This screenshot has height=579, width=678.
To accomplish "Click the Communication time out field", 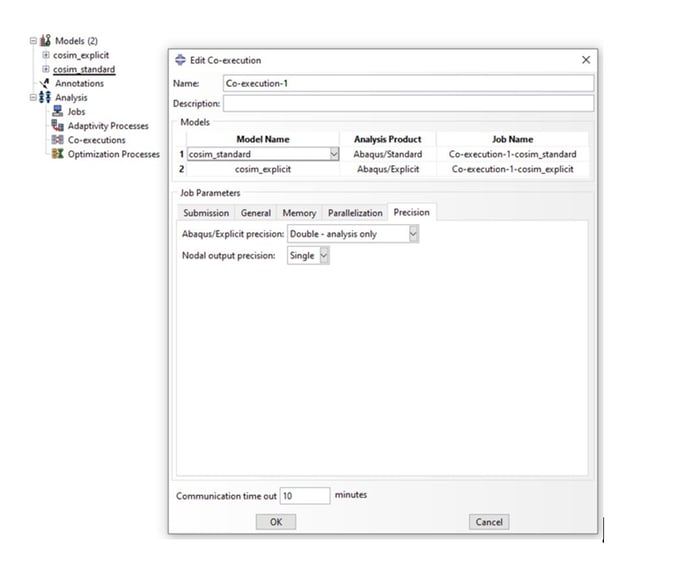I will [305, 496].
